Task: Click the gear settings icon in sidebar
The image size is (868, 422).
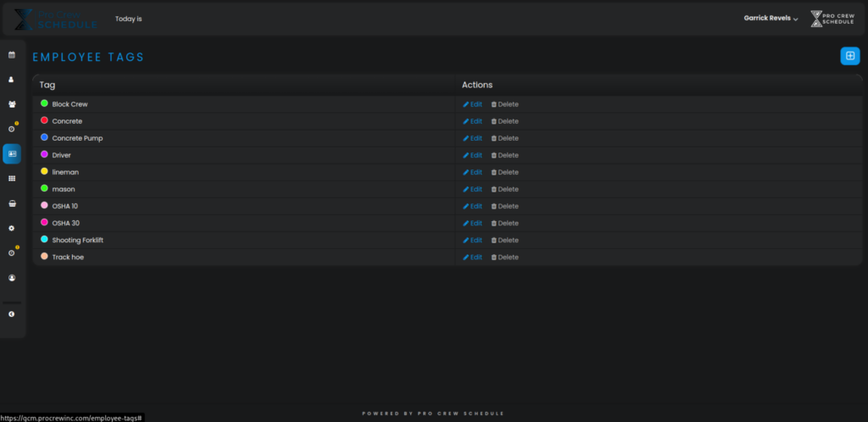Action: point(12,228)
